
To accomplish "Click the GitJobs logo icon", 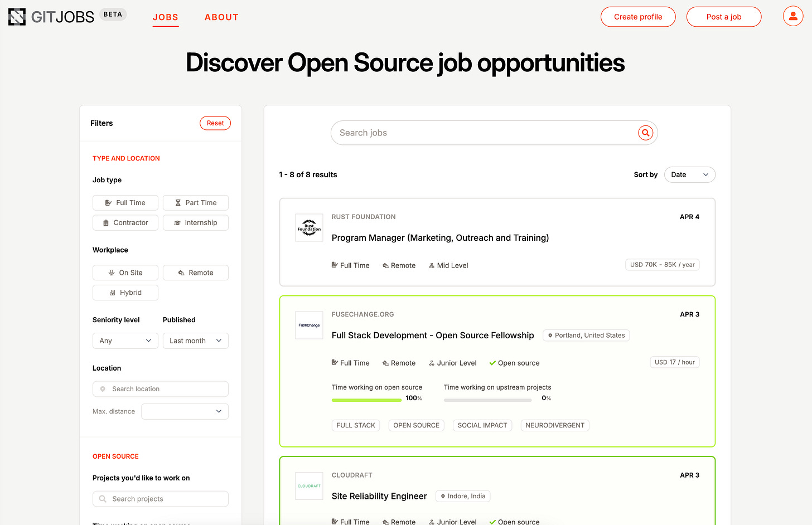I will (17, 17).
